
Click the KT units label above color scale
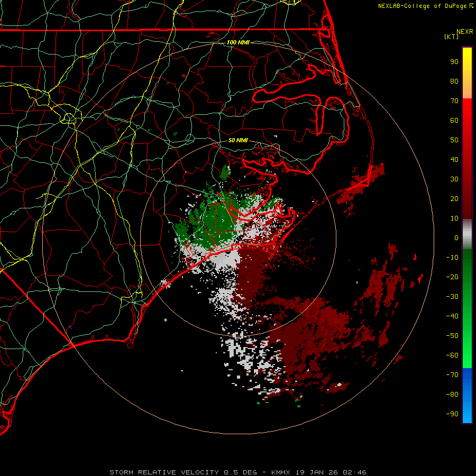452,36
